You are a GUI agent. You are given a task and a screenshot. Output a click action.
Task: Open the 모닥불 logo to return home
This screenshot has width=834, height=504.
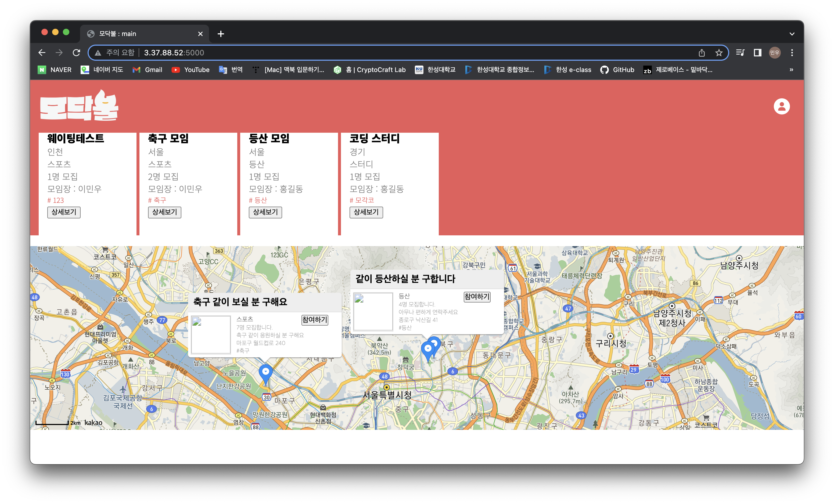(x=80, y=106)
